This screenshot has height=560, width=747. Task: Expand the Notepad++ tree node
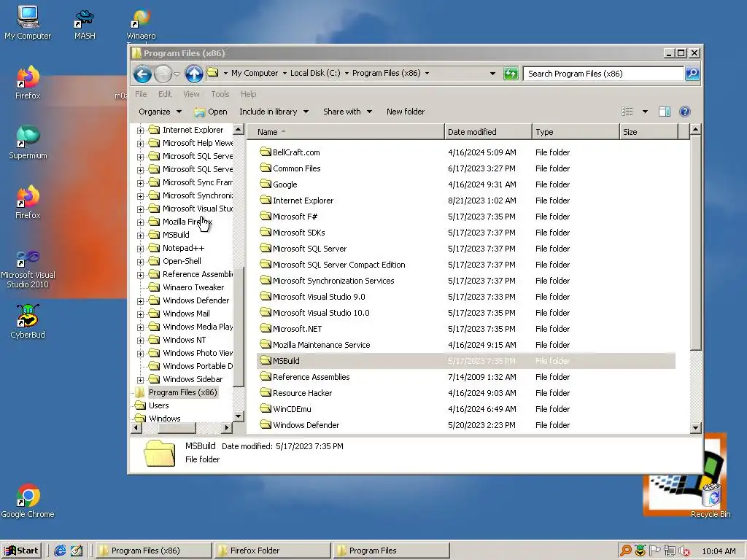(140, 248)
